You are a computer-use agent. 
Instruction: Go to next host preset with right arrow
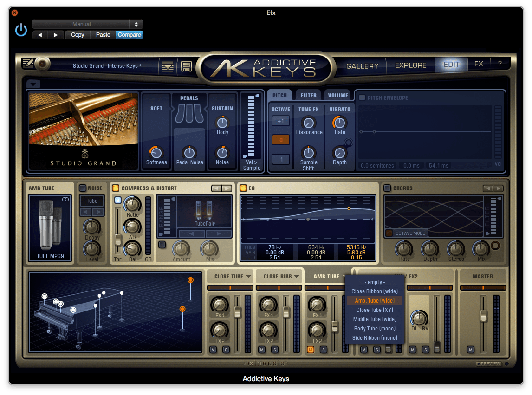click(56, 35)
